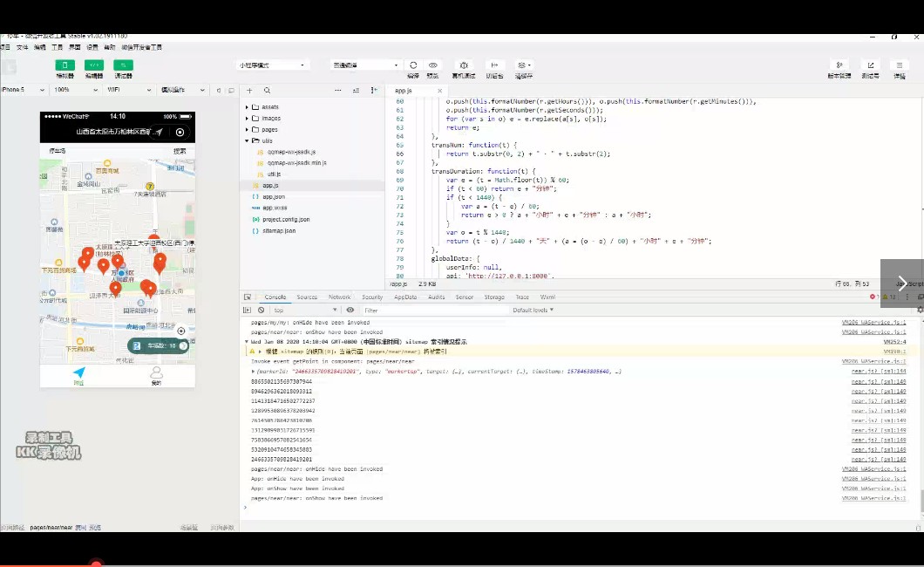Click the next arrow on right edge
Image resolution: width=924 pixels, height=567 pixels.
(x=902, y=283)
